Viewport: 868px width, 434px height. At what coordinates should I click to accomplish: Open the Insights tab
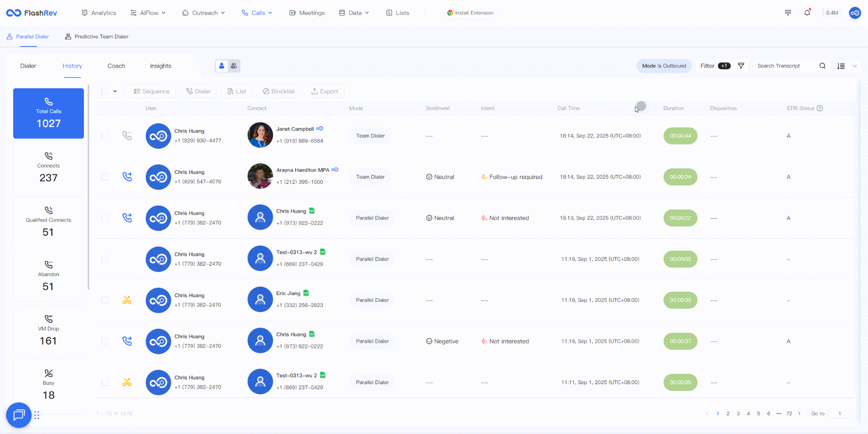pyautogui.click(x=160, y=66)
